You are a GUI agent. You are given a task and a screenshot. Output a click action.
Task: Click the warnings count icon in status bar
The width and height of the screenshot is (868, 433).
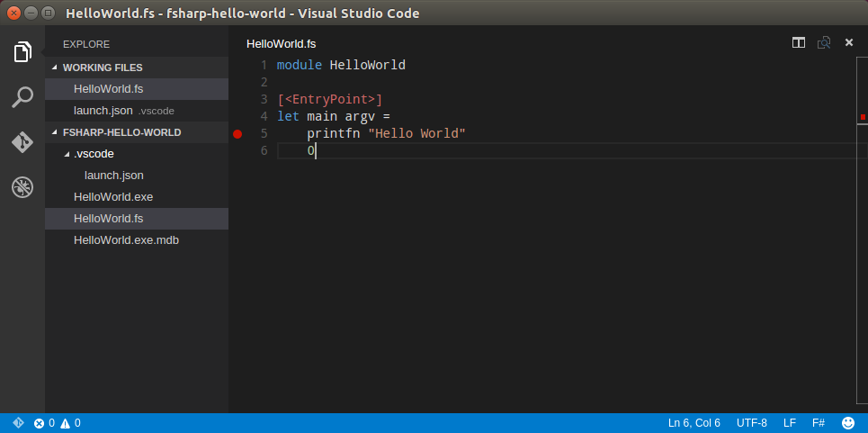click(x=65, y=424)
